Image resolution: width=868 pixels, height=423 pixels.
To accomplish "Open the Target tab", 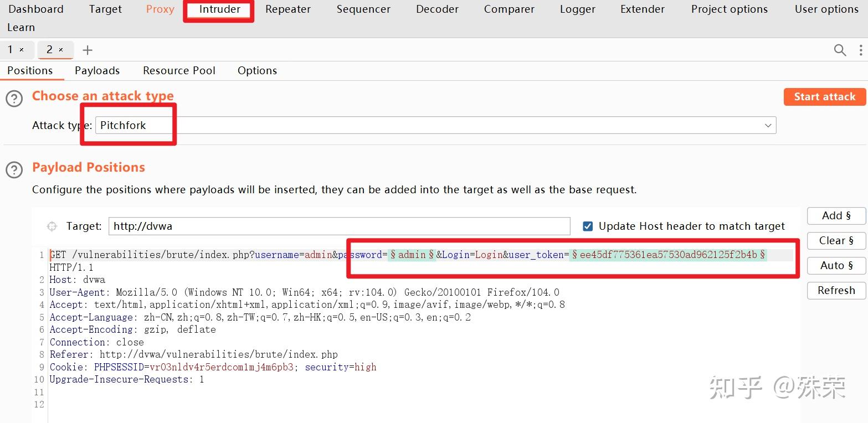I will [105, 9].
